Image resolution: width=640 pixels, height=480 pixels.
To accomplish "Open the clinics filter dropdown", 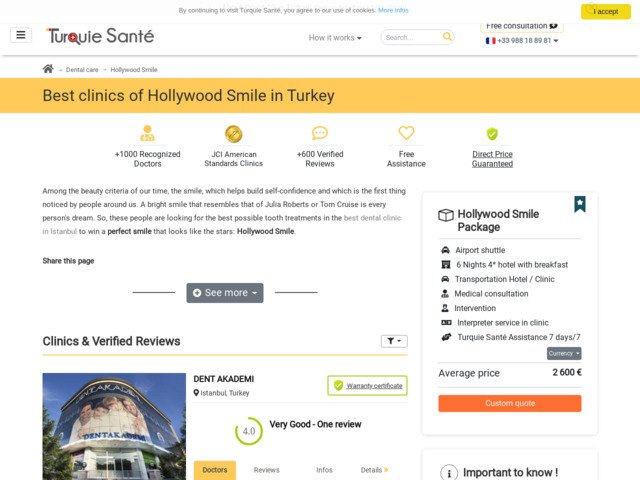I will click(394, 341).
